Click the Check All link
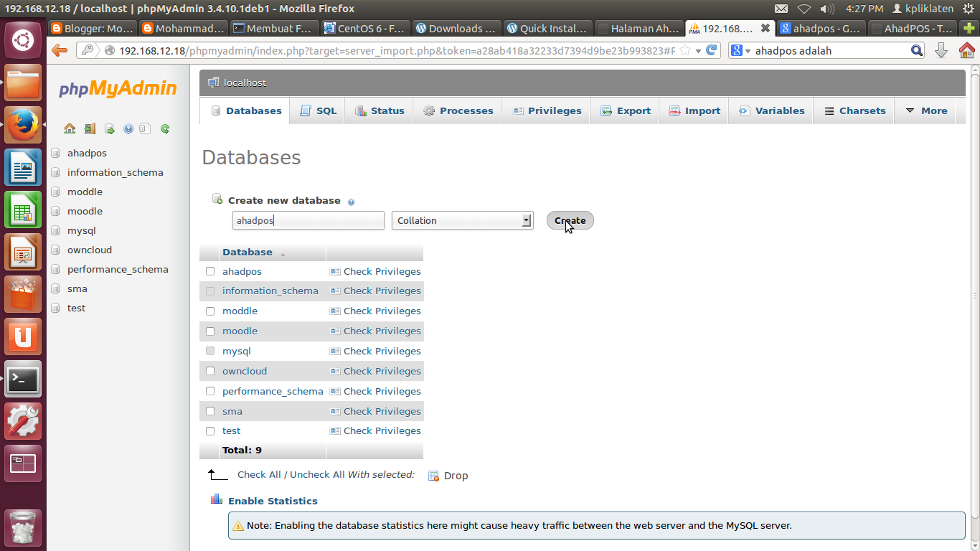Viewport: 980px width, 551px height. (259, 475)
